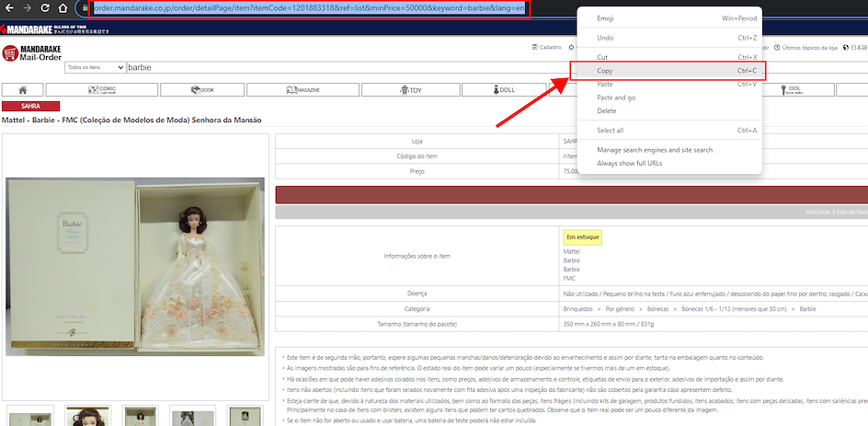Choose Emoji in the context menu
868x426 pixels.
[x=669, y=18]
